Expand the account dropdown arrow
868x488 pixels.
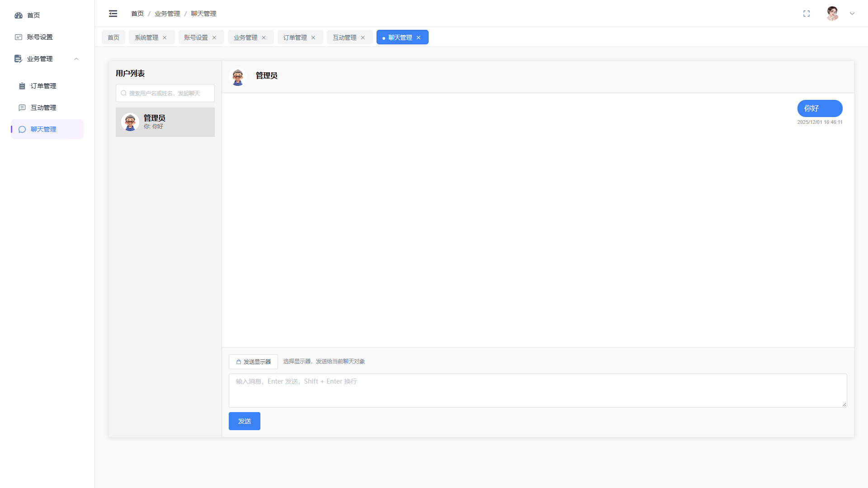point(852,14)
